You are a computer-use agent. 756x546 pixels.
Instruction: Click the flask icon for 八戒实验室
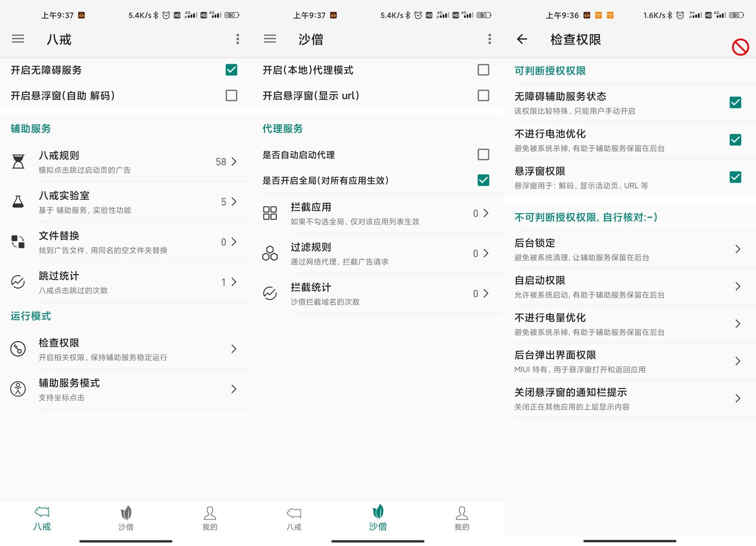(18, 202)
